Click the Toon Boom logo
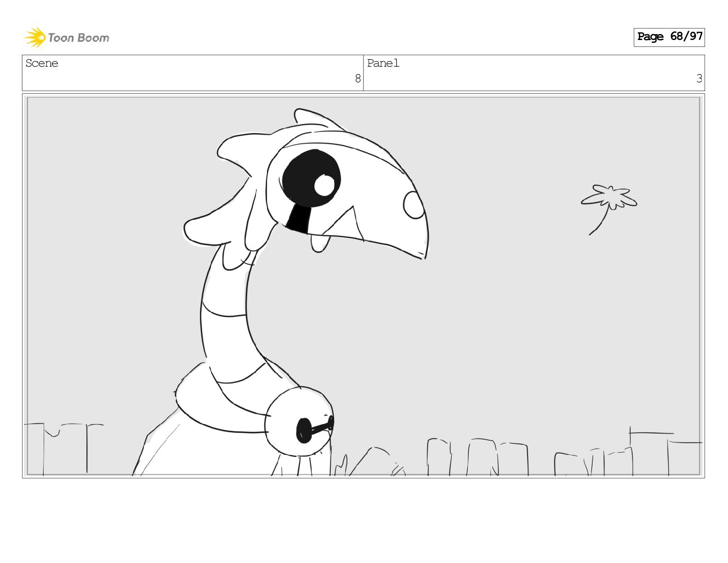 (x=67, y=37)
